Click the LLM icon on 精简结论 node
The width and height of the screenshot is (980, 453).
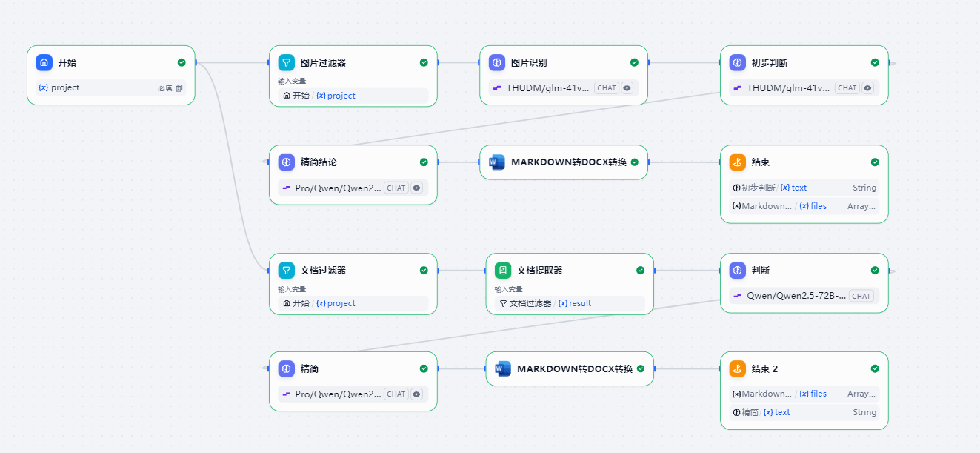pyautogui.click(x=287, y=162)
